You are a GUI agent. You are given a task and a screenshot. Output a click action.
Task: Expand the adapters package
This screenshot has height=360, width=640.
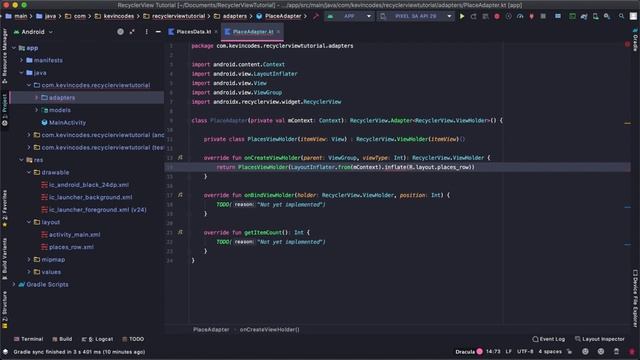click(37, 98)
